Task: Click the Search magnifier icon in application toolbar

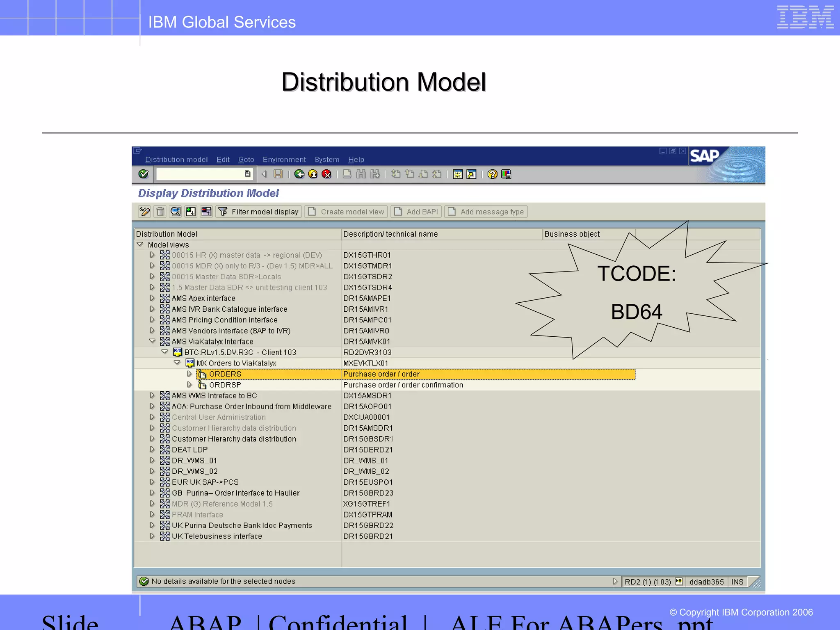Action: point(176,212)
